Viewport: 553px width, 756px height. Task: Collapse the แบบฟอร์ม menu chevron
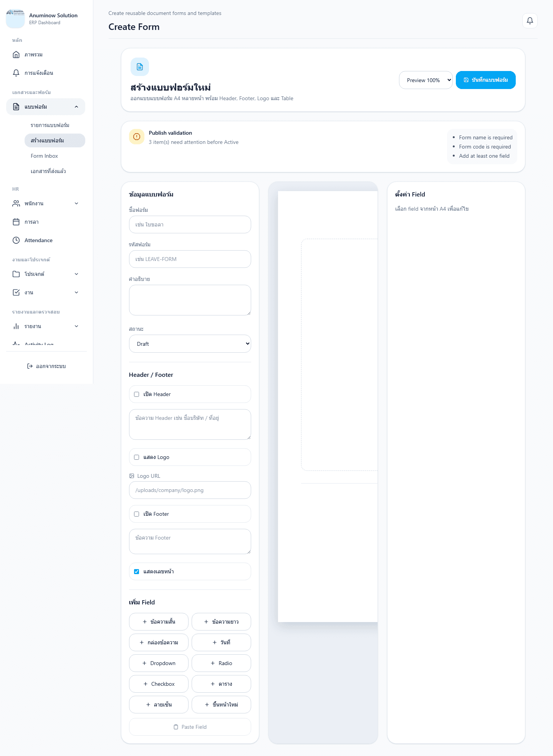tap(76, 107)
